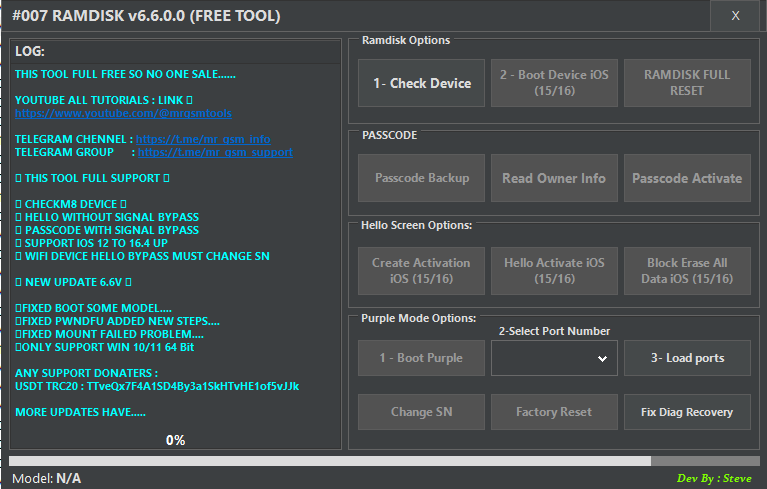Start Boot Device iOS (15/16)
This screenshot has width=767, height=489.
click(x=554, y=83)
